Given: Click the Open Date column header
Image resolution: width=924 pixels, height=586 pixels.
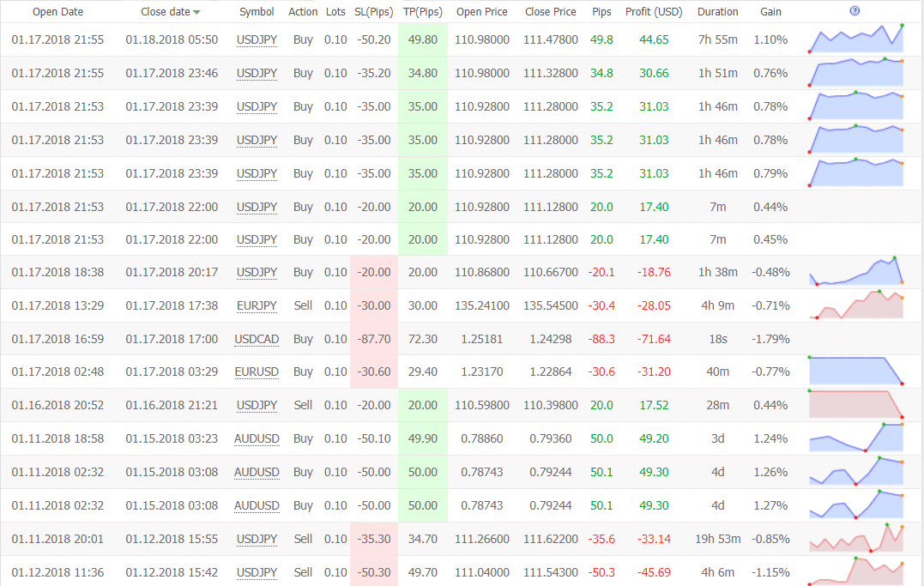Looking at the screenshot, I should pyautogui.click(x=57, y=12).
